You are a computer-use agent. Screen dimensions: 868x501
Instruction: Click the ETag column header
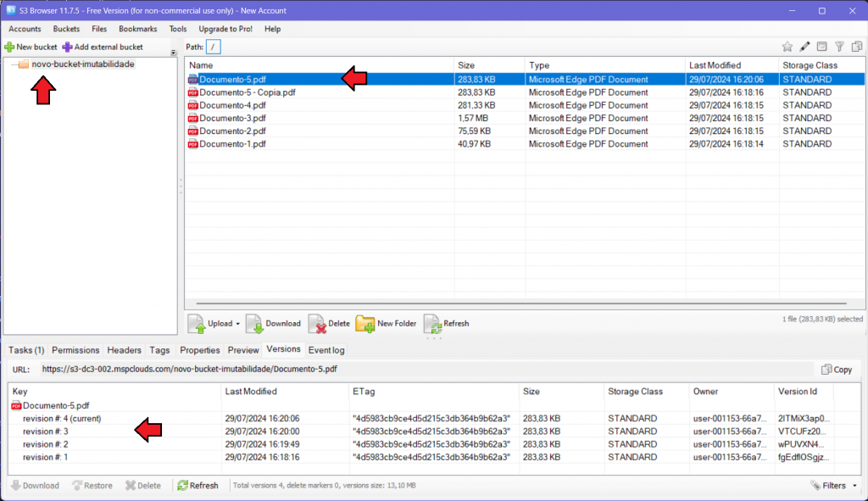(x=434, y=392)
